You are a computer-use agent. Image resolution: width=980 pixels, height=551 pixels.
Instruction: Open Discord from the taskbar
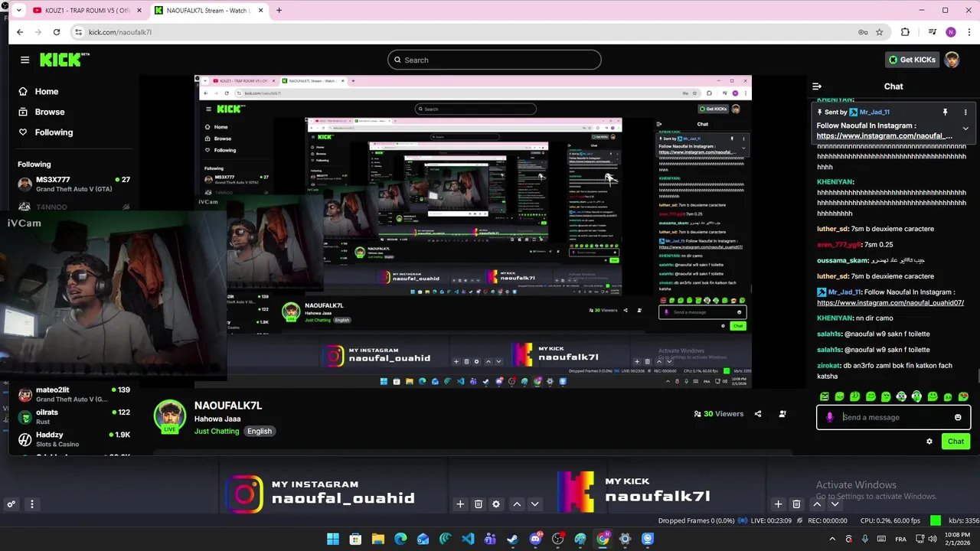535,539
